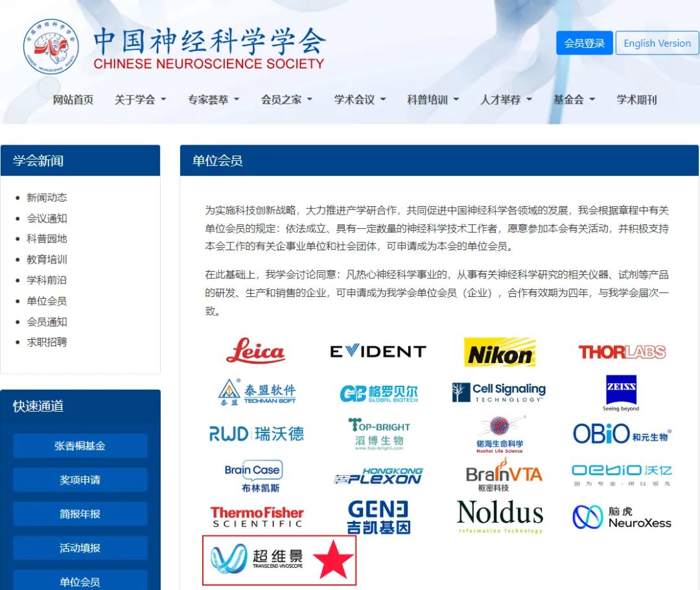
Task: Click the 活动填报 quick access button
Action: pos(80,548)
